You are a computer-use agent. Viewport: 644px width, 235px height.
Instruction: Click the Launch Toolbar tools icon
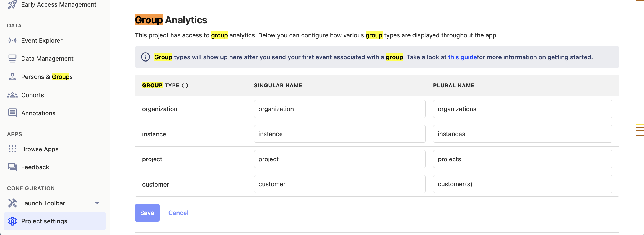click(x=12, y=203)
